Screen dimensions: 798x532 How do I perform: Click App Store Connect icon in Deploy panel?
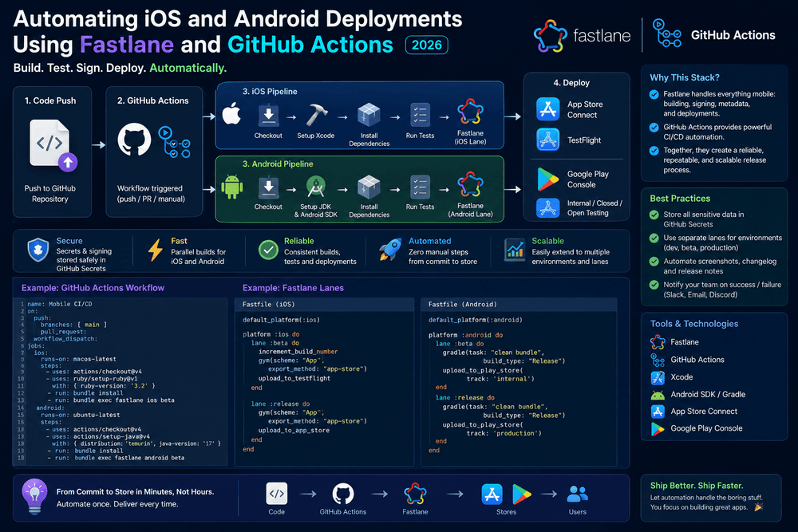pos(548,108)
